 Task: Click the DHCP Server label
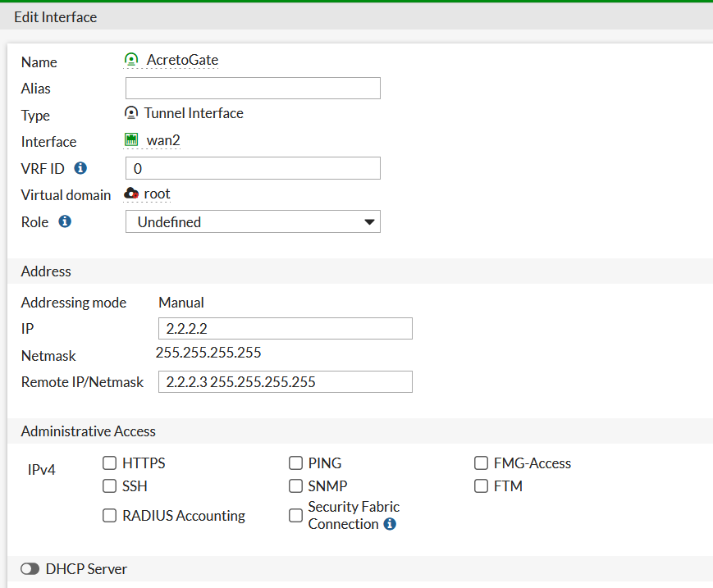pos(86,569)
